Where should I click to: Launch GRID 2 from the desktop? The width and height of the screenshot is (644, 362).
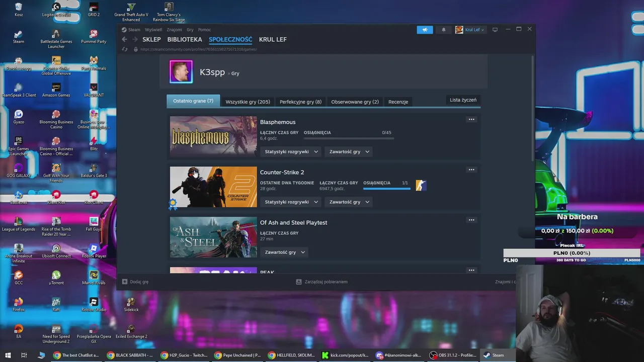click(94, 10)
